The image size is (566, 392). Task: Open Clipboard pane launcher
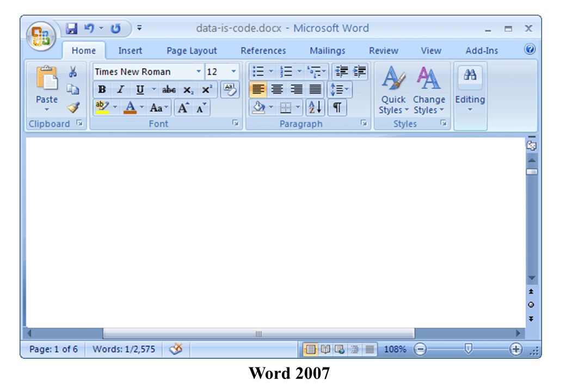click(x=79, y=123)
